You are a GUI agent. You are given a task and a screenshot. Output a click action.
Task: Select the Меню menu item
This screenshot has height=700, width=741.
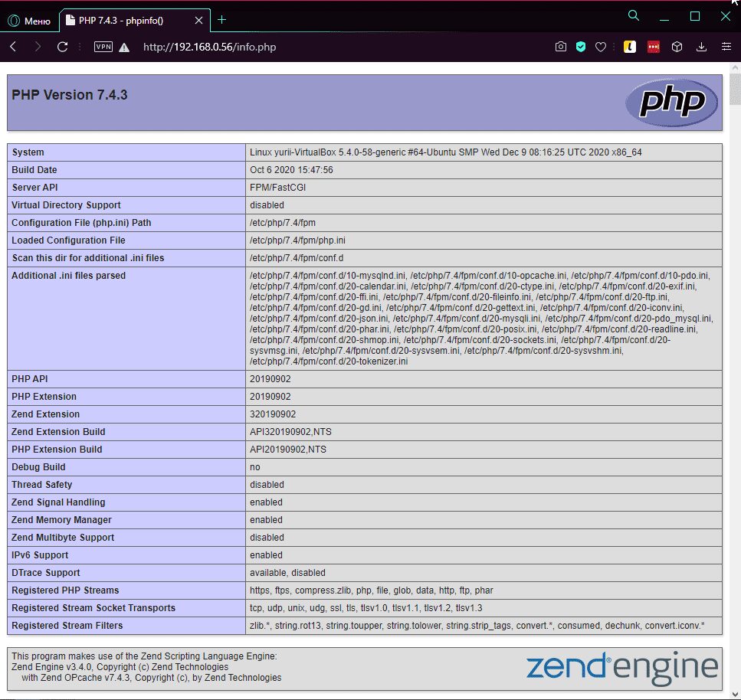29,21
